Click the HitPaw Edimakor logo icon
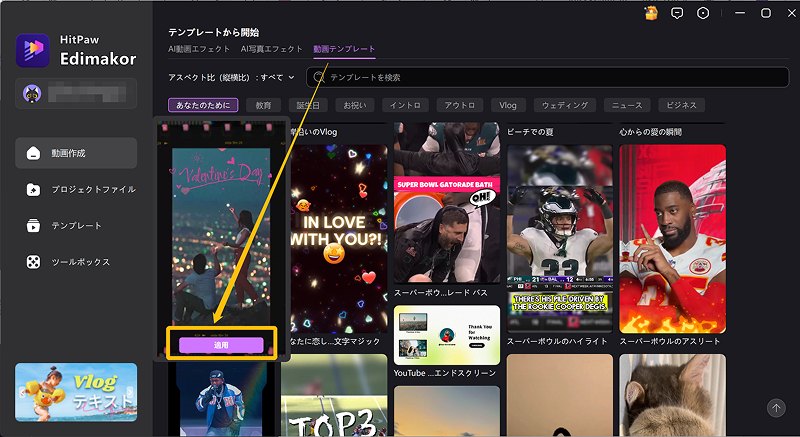800x437 pixels. point(33,50)
